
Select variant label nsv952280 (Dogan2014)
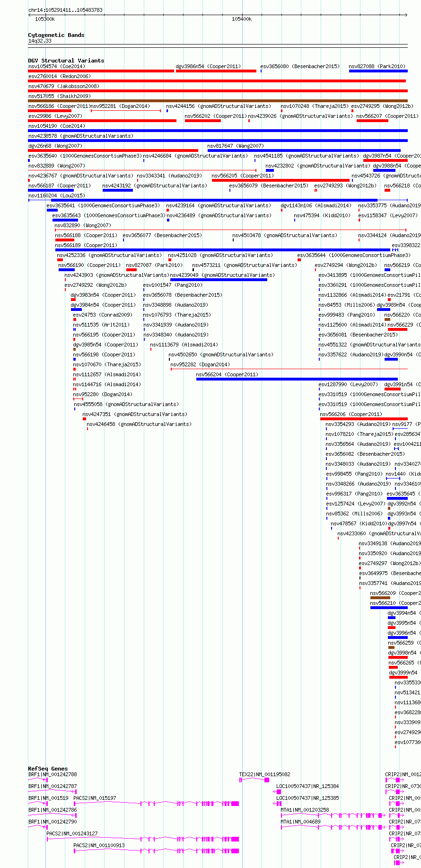[x=103, y=395]
